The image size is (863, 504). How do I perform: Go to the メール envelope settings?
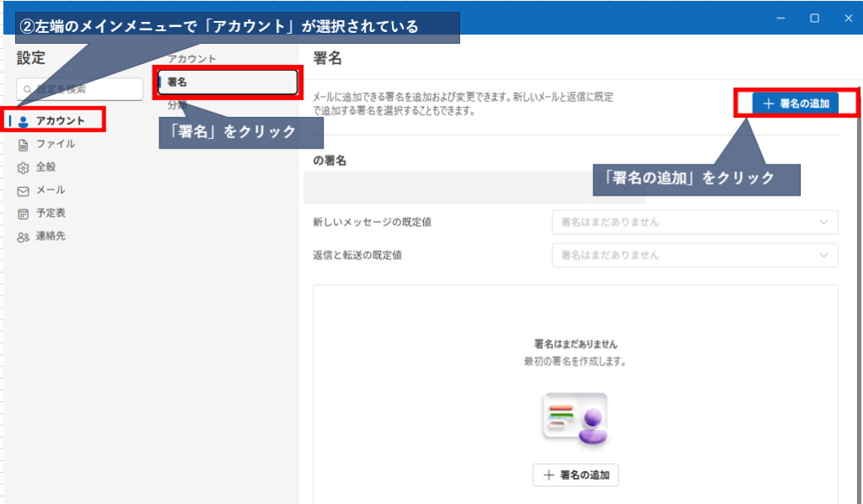(x=24, y=190)
